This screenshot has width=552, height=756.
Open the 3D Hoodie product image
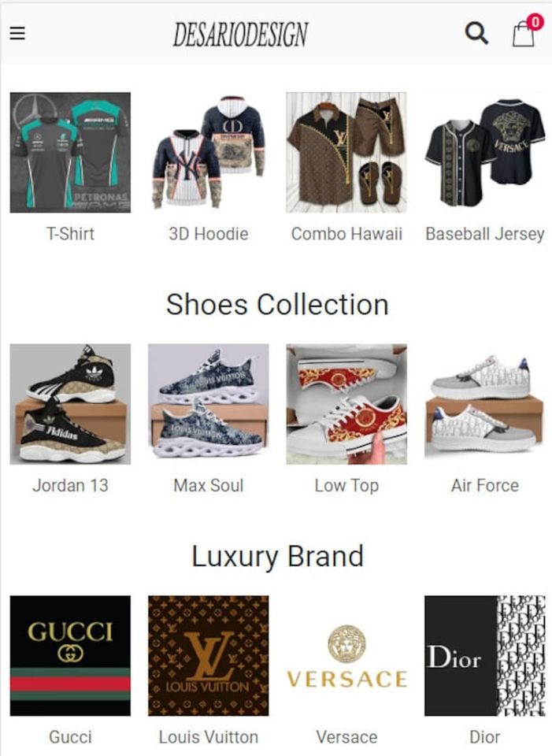(x=208, y=152)
